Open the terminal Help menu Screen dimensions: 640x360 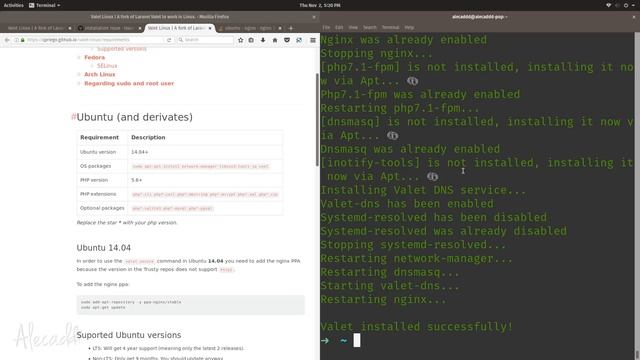click(x=409, y=27)
